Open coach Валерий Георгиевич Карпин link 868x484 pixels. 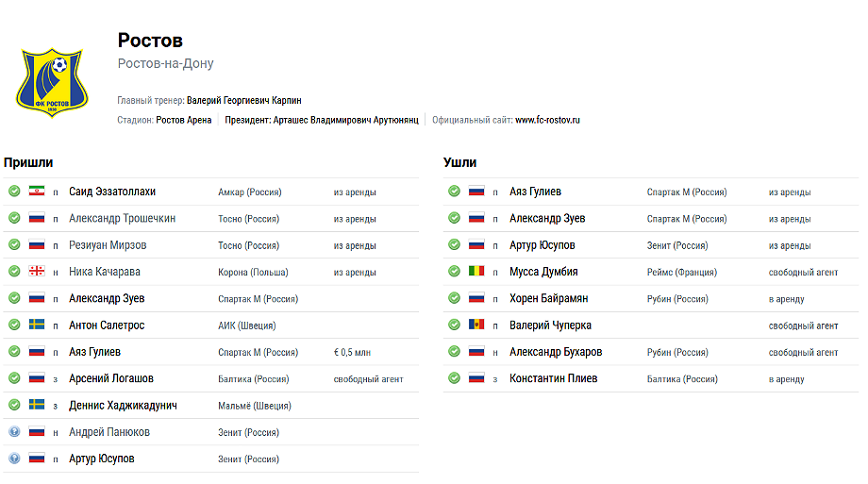point(244,100)
